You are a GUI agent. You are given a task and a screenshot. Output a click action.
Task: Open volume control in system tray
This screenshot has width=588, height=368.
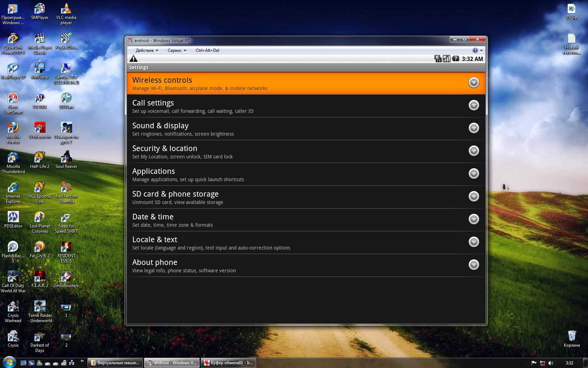(551, 363)
